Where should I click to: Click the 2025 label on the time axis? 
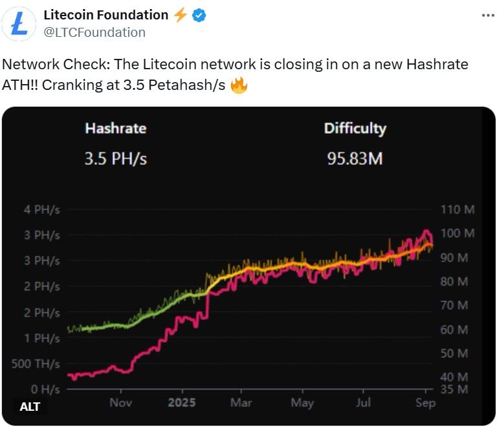[x=182, y=402]
